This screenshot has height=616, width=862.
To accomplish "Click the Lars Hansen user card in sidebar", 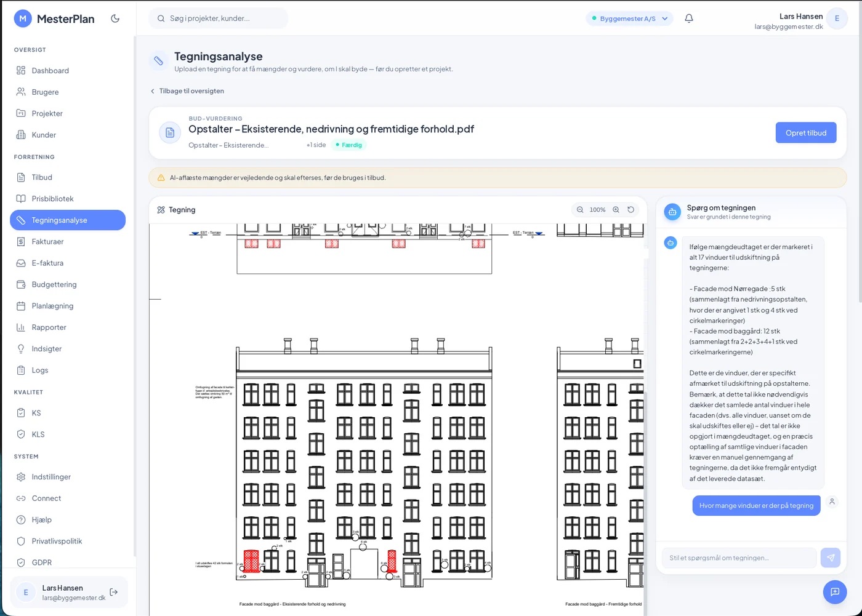I will (69, 592).
